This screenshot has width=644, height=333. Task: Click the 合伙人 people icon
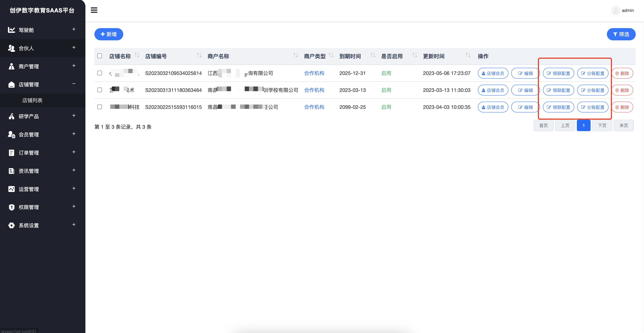(x=12, y=48)
